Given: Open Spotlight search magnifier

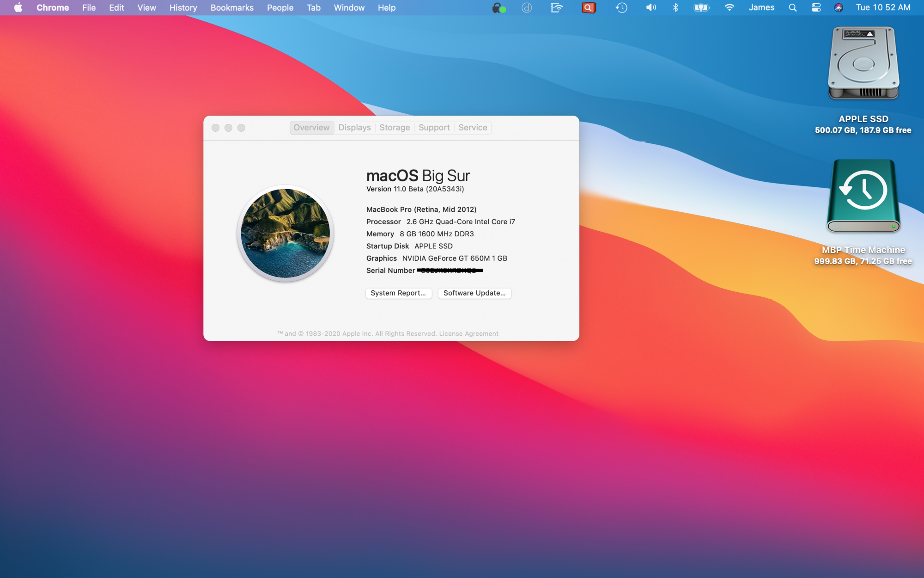Looking at the screenshot, I should (792, 7).
